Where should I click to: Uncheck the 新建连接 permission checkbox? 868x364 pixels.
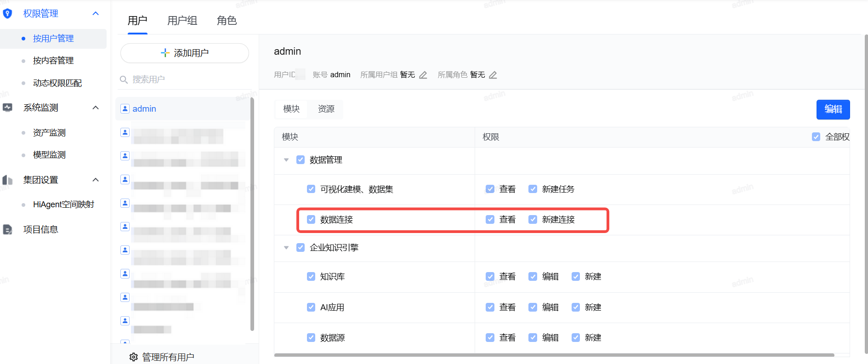(533, 220)
